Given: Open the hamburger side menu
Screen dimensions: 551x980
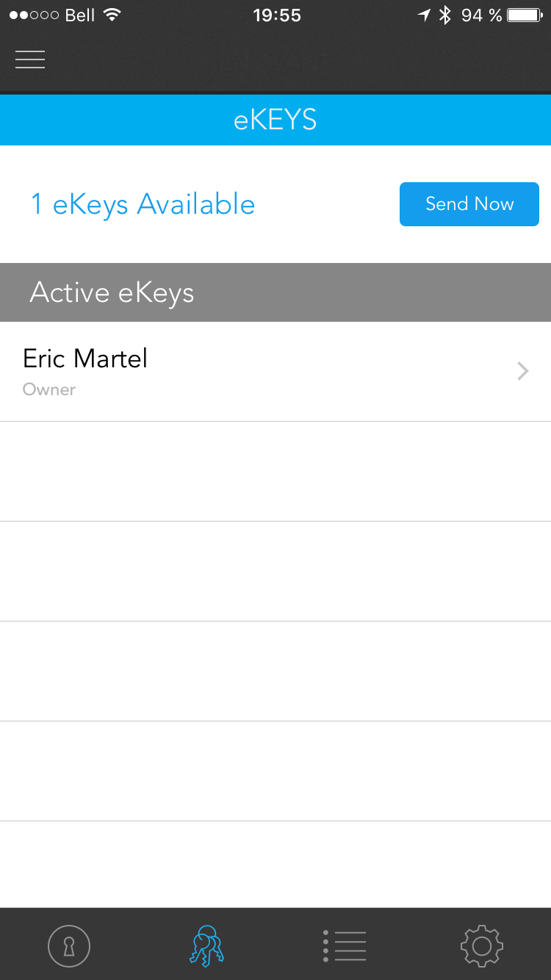Looking at the screenshot, I should [x=30, y=60].
